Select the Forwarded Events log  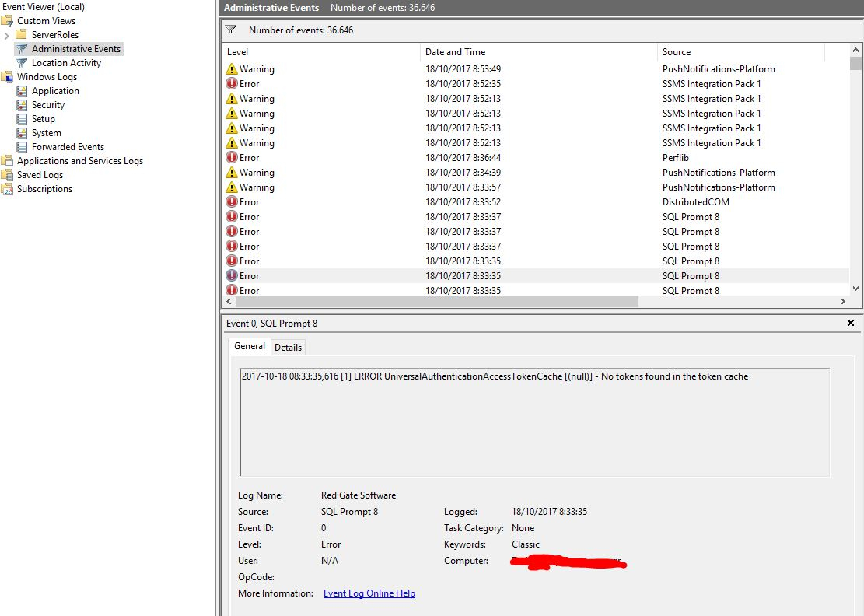point(68,147)
